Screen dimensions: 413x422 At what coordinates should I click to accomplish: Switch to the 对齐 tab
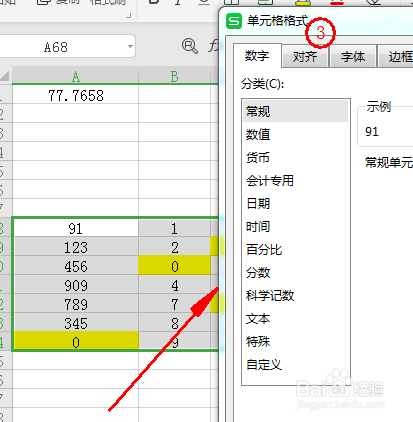305,57
